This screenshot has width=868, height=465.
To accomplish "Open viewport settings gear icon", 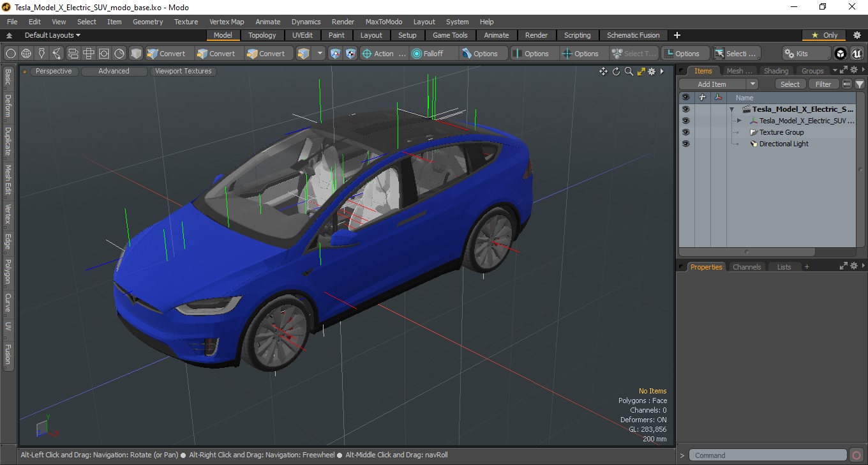I will tap(652, 72).
